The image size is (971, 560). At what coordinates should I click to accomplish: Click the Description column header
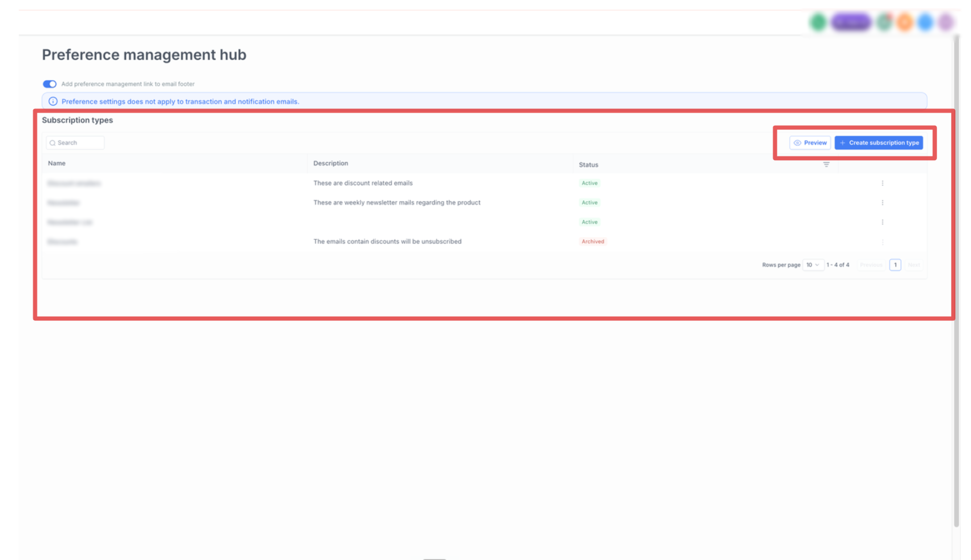pos(331,163)
